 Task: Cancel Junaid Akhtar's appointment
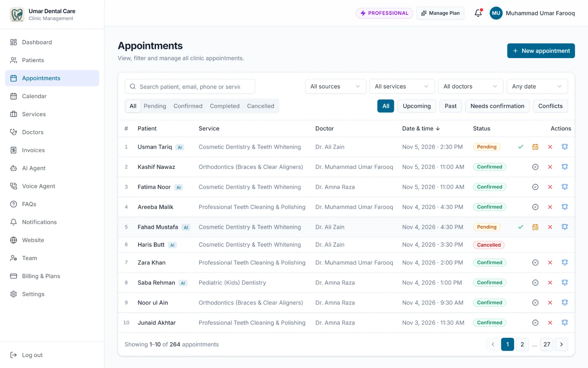(x=550, y=323)
